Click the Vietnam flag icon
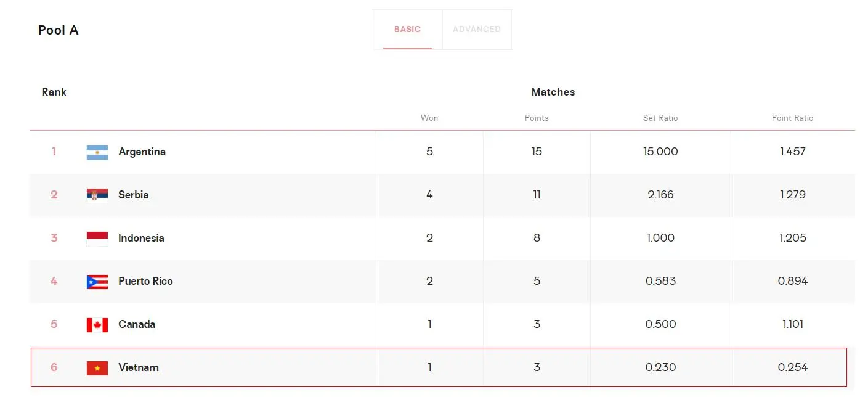 [97, 368]
